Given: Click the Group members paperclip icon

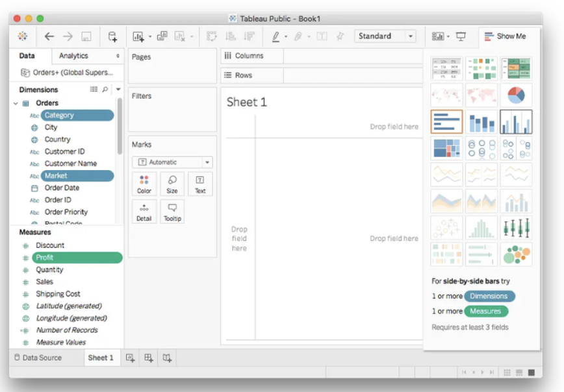Looking at the screenshot, I should [x=298, y=36].
